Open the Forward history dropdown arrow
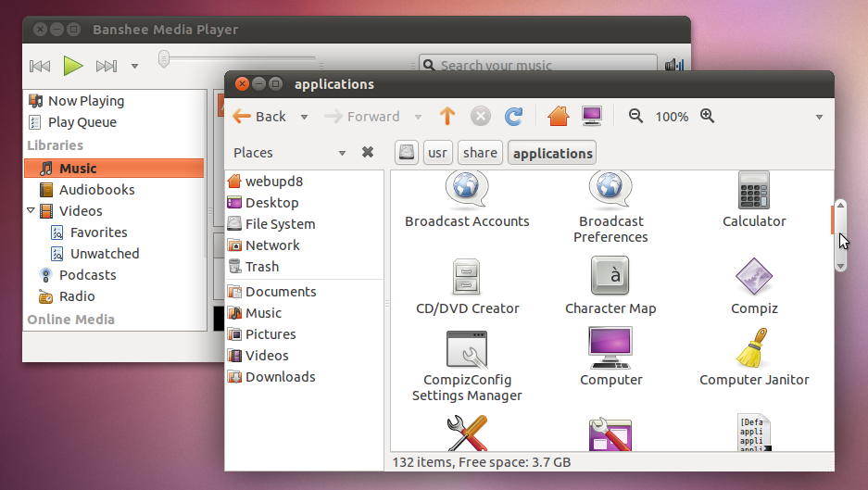Screen dimensions: 868x490 click(x=418, y=117)
